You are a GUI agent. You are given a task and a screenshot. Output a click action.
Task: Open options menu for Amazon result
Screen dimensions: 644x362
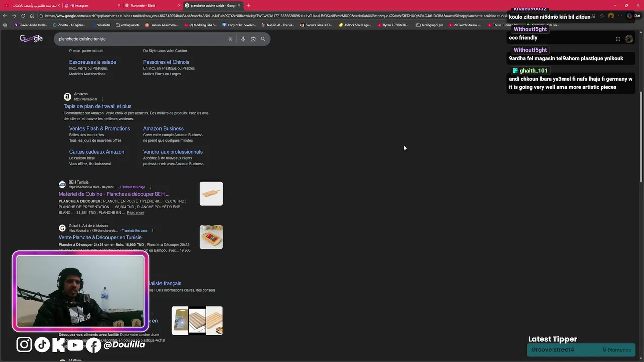click(x=102, y=99)
